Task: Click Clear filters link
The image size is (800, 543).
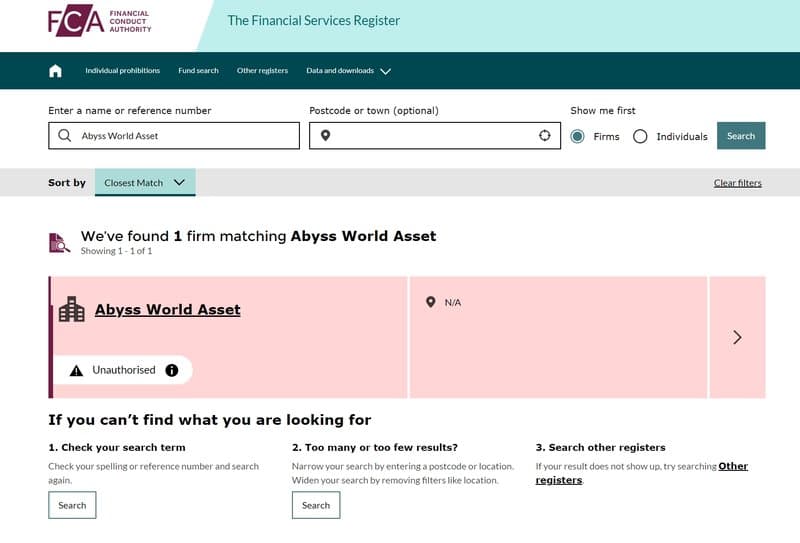Action: pos(738,183)
